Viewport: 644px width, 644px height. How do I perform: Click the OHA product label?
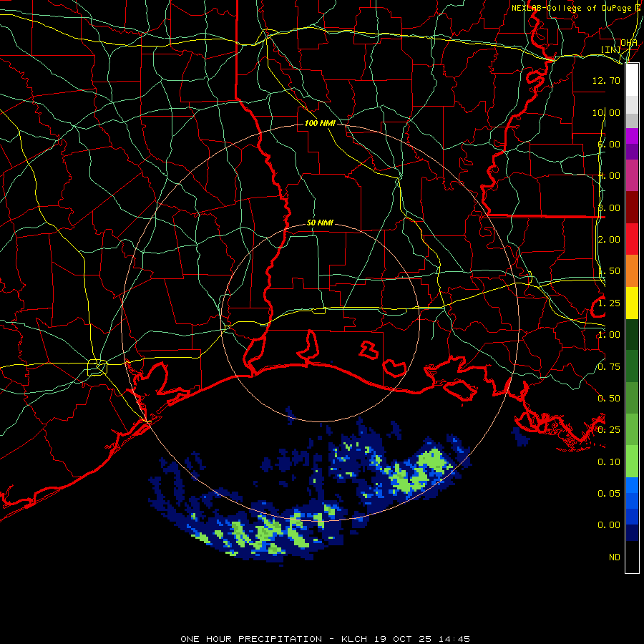point(629,43)
